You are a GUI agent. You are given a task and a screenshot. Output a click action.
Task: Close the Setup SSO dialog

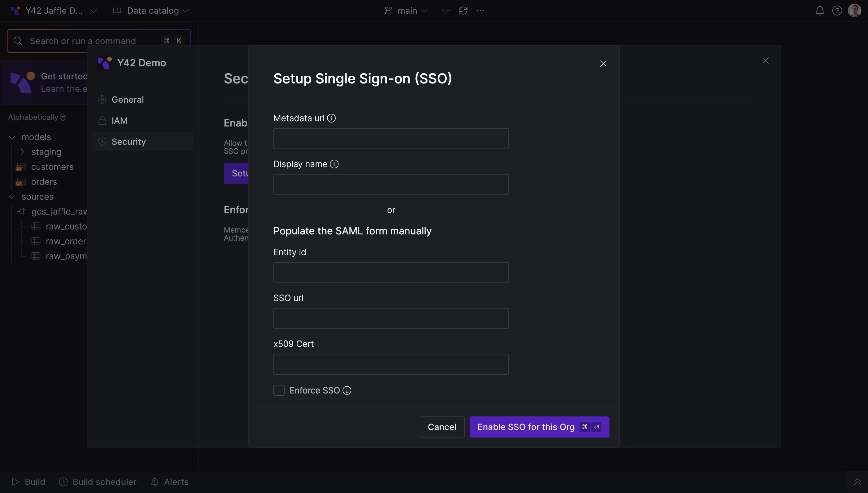tap(603, 64)
